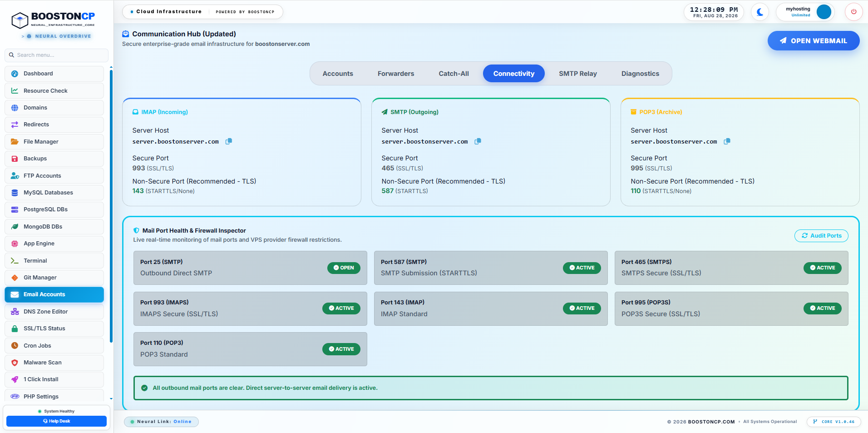Open Domains globe icon
The height and width of the screenshot is (433, 868).
(15, 108)
